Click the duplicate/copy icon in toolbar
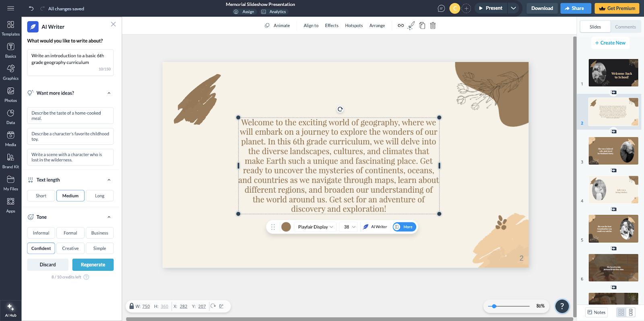This screenshot has width=644, height=321. tap(422, 25)
